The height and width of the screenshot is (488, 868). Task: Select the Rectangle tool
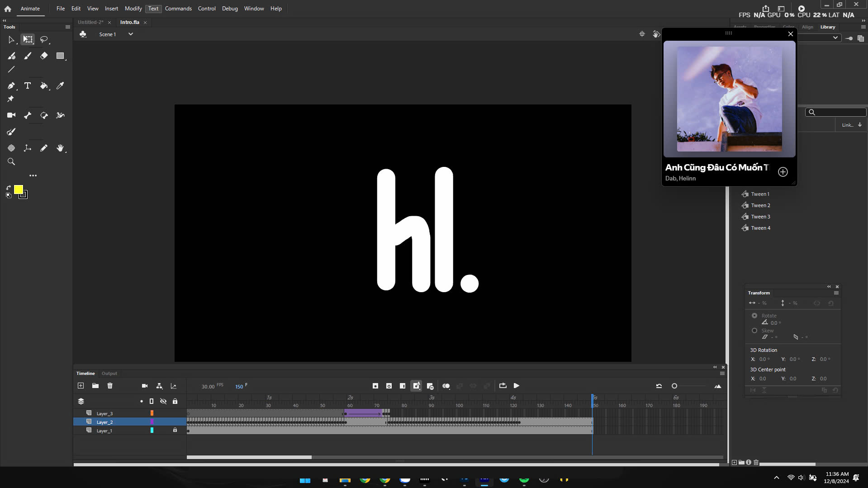[x=60, y=56]
